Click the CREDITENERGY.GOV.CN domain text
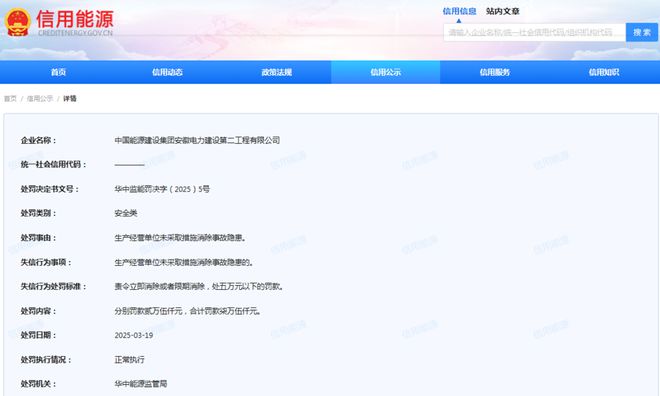This screenshot has width=660, height=396. coord(75,33)
